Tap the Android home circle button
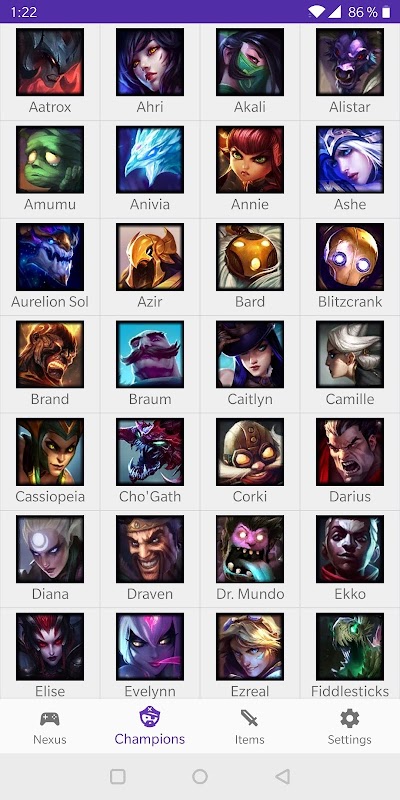Screen dimensions: 400x800 (x=200, y=777)
